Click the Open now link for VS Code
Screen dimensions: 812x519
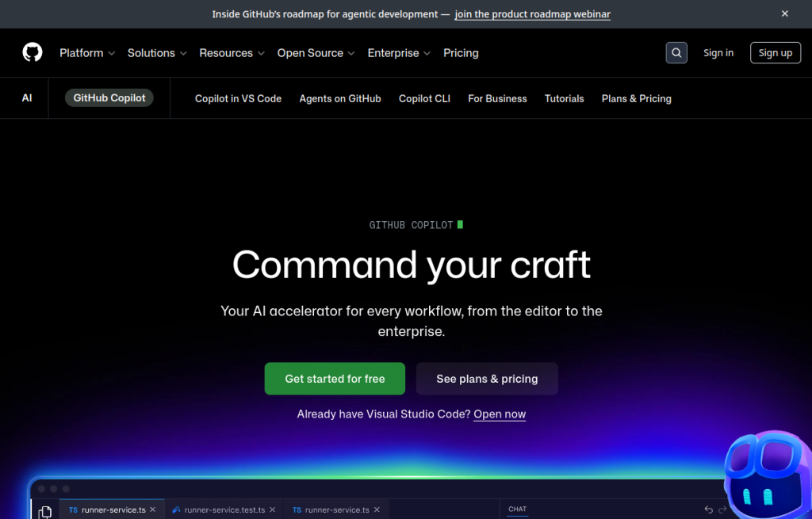click(499, 414)
